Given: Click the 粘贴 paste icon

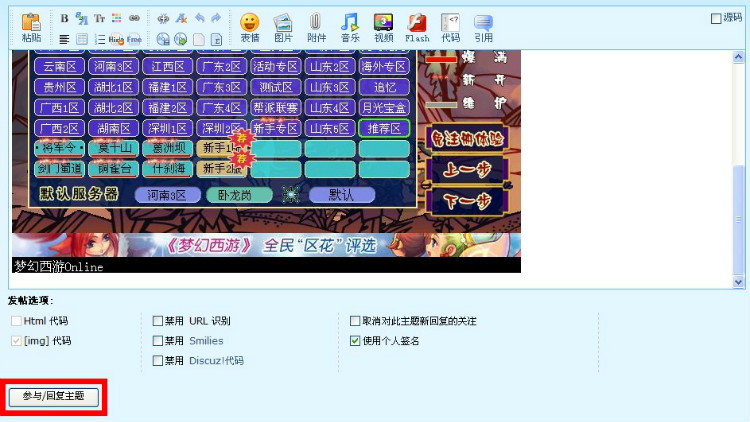Looking at the screenshot, I should pyautogui.click(x=32, y=28).
